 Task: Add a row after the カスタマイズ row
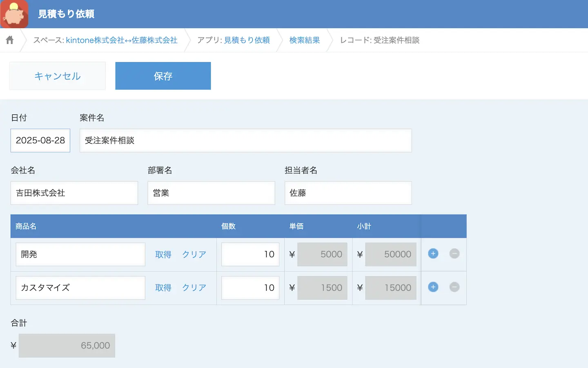[x=433, y=287]
